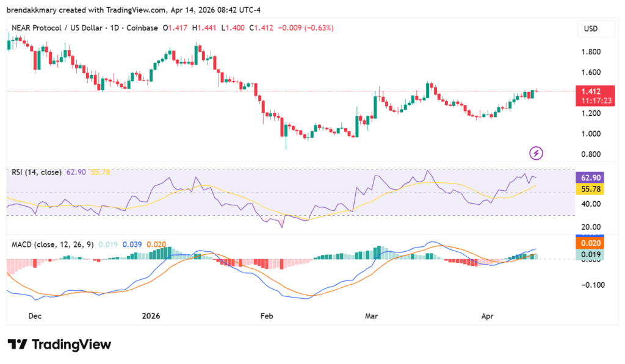Open the USD currency selector
The width and height of the screenshot is (625, 364).
(596, 28)
